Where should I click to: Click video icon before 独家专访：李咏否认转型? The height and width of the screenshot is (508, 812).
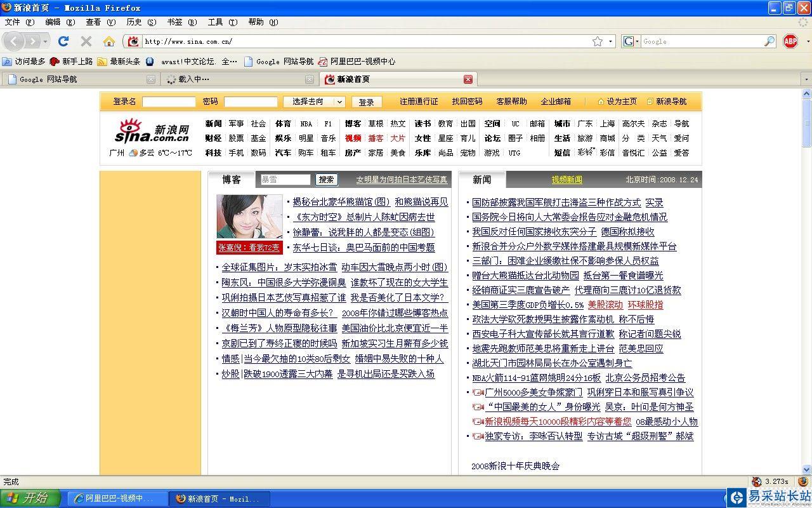coord(478,436)
